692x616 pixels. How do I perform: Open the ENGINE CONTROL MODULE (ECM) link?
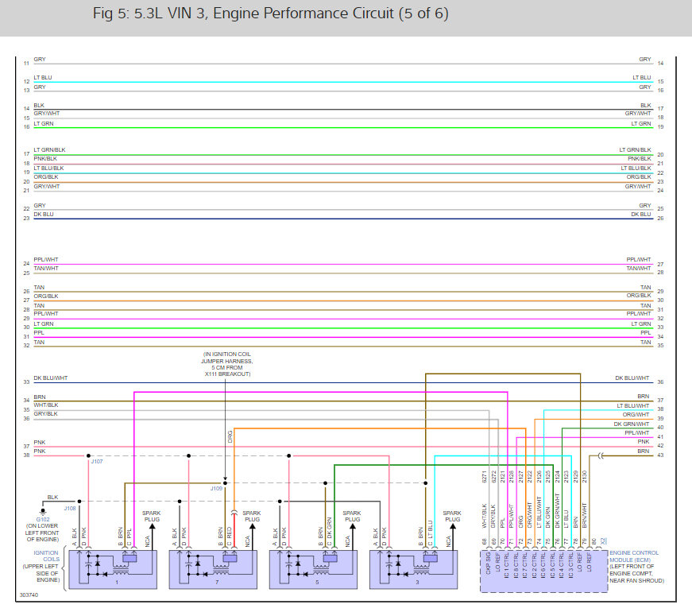pos(634,556)
